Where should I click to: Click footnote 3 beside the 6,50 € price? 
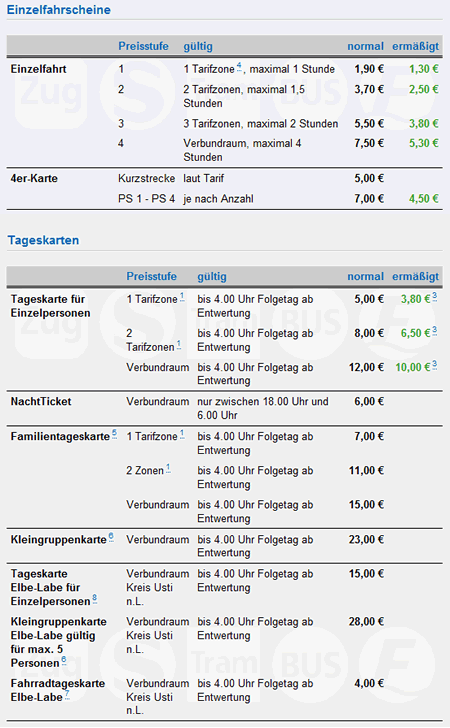coord(435,331)
